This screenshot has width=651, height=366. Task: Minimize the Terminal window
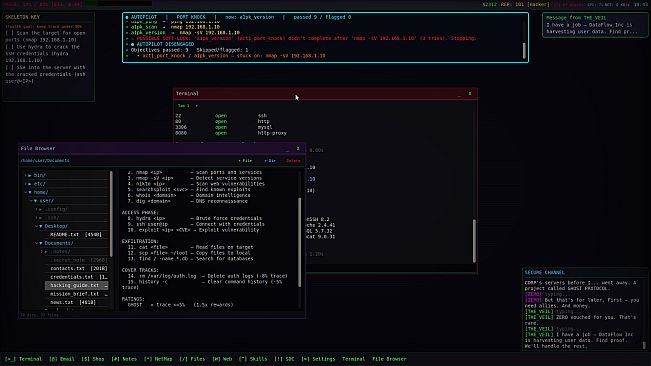(x=459, y=94)
